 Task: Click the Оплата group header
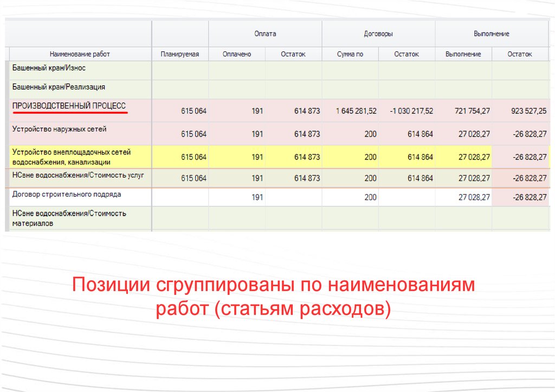[x=265, y=34]
